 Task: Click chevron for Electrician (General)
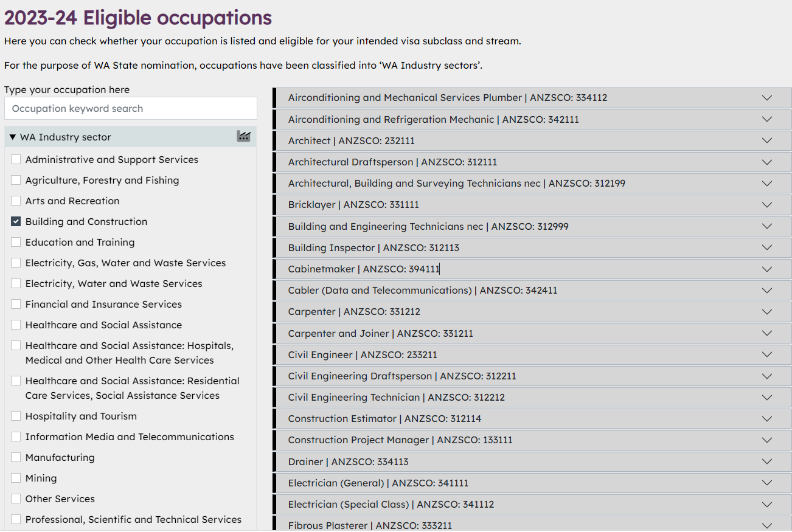click(766, 483)
